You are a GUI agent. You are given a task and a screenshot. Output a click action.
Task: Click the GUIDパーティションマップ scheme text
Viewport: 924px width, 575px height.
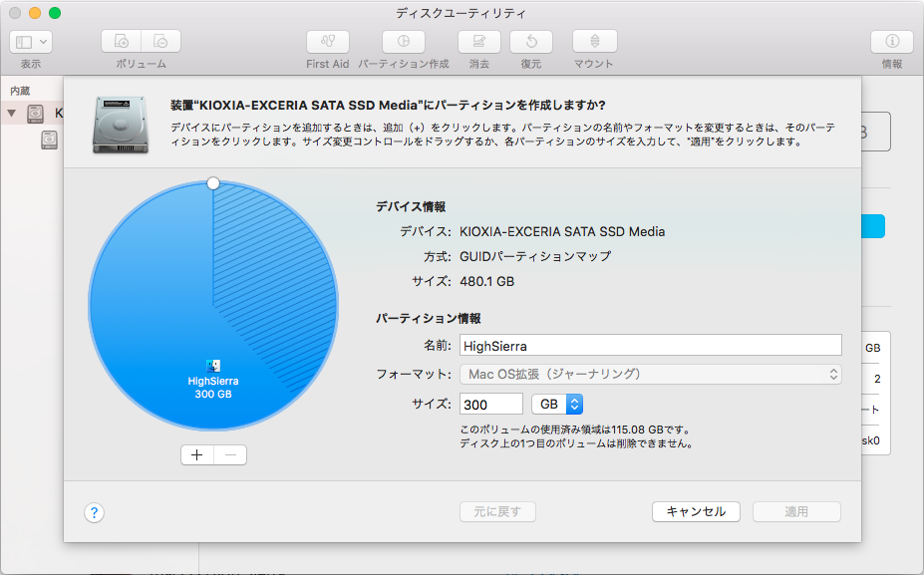[535, 256]
